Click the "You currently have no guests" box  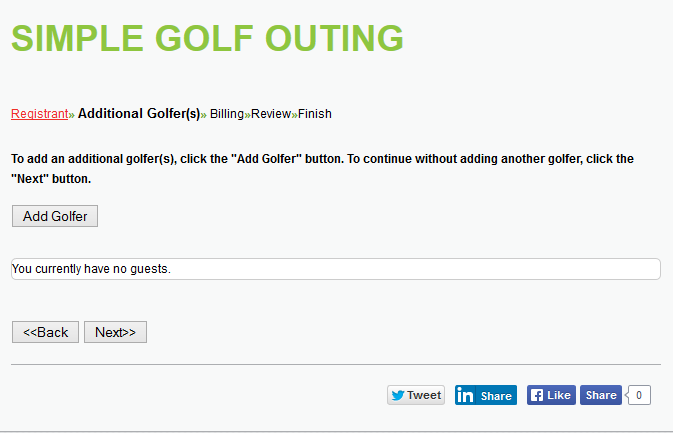pos(336,269)
